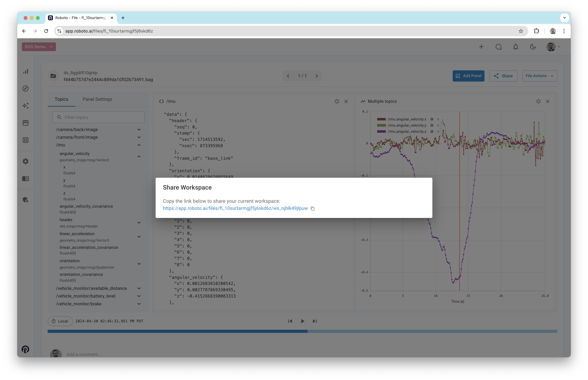Expand the /camera/back/image topic
The image size is (588, 380).
coord(139,130)
